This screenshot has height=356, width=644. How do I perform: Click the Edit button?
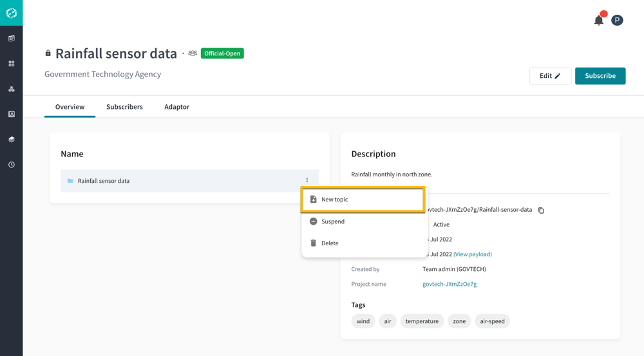tap(550, 76)
